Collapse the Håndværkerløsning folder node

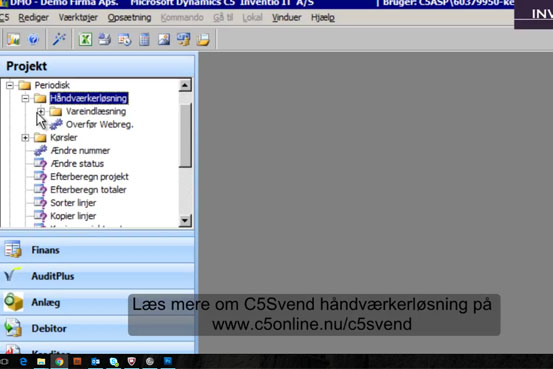coord(25,98)
